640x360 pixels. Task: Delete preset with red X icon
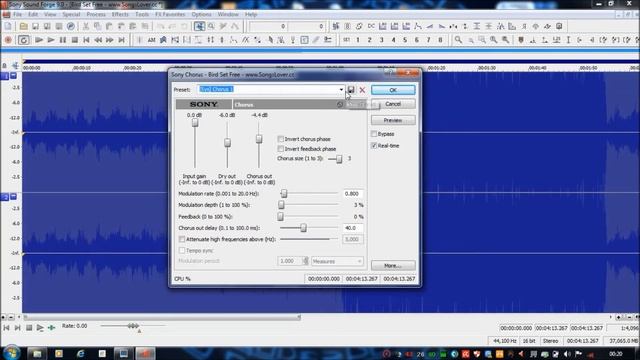(x=362, y=90)
